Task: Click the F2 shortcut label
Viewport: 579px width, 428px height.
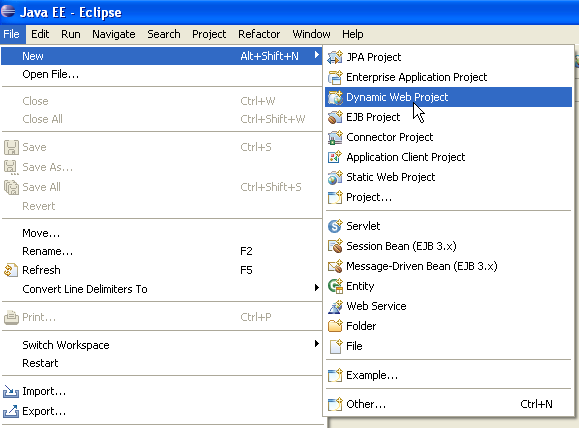Action: point(246,251)
